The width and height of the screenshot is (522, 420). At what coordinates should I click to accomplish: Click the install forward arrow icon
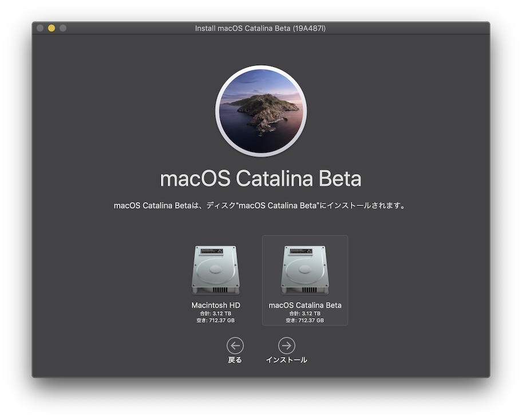[286, 346]
